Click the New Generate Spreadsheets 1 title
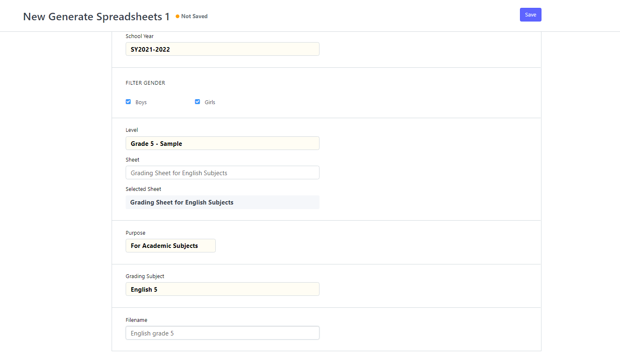620x364 pixels. (96, 17)
